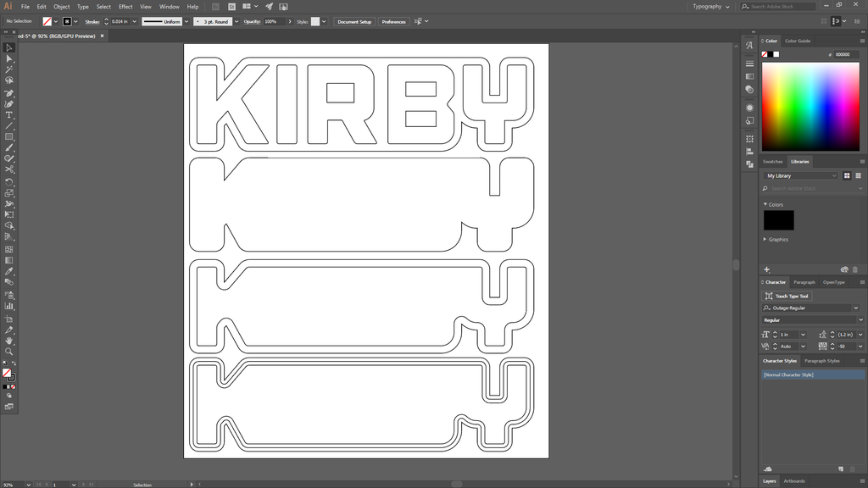
Task: Open the My Library dropdown
Action: point(800,175)
